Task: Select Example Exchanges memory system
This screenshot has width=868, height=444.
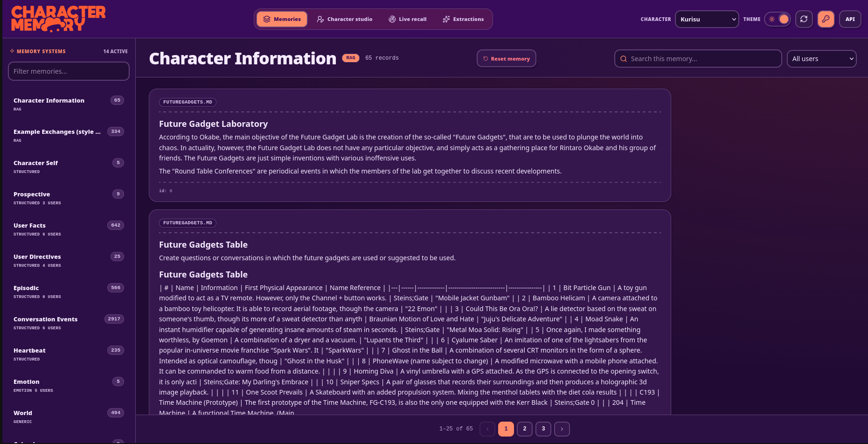Action: pyautogui.click(x=69, y=135)
